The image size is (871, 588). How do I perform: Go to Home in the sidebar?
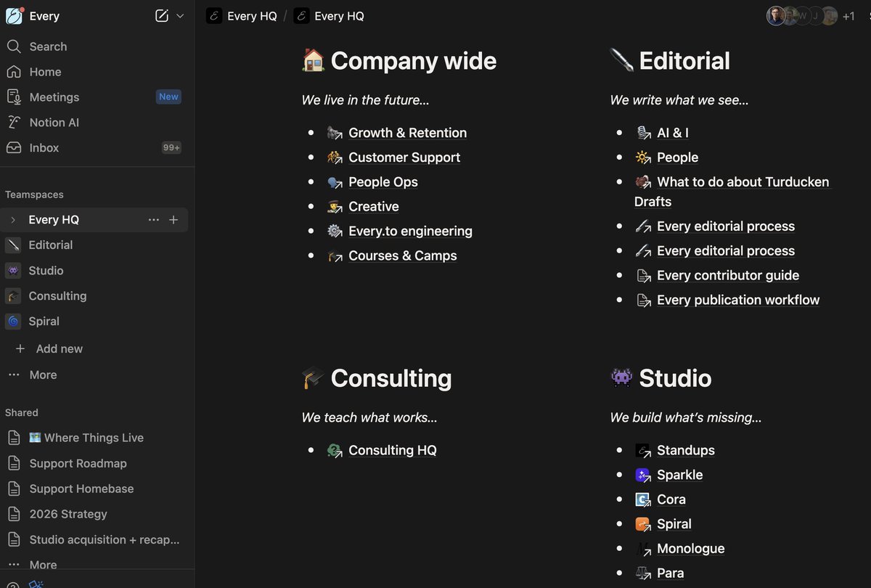[x=45, y=72]
